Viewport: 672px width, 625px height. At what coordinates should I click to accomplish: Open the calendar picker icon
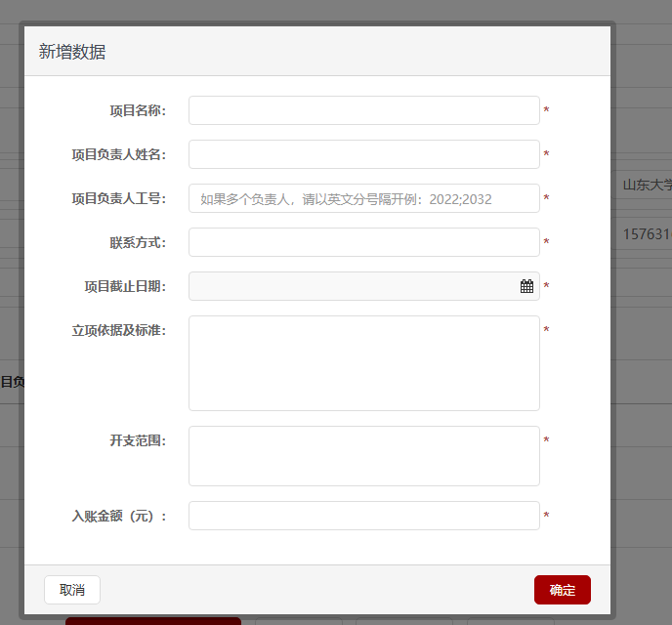(x=526, y=286)
